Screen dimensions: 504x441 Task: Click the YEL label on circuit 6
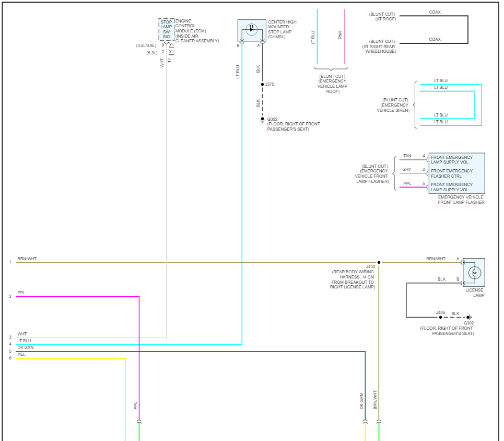21,354
